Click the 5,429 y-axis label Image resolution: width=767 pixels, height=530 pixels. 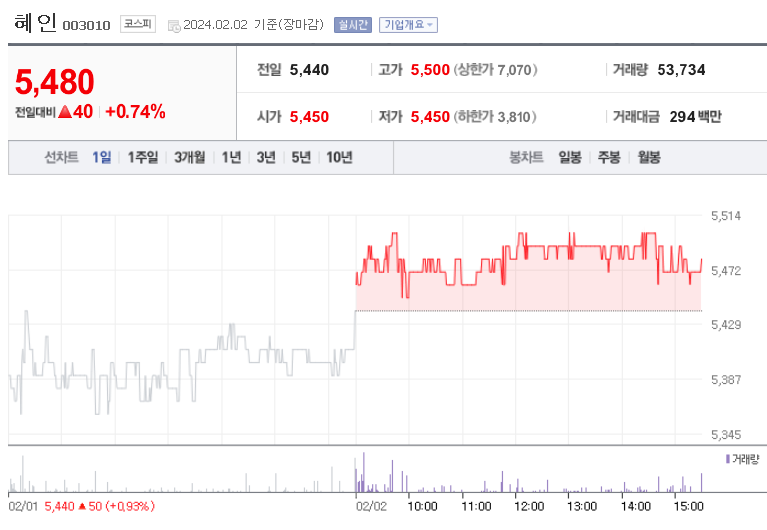(726, 324)
